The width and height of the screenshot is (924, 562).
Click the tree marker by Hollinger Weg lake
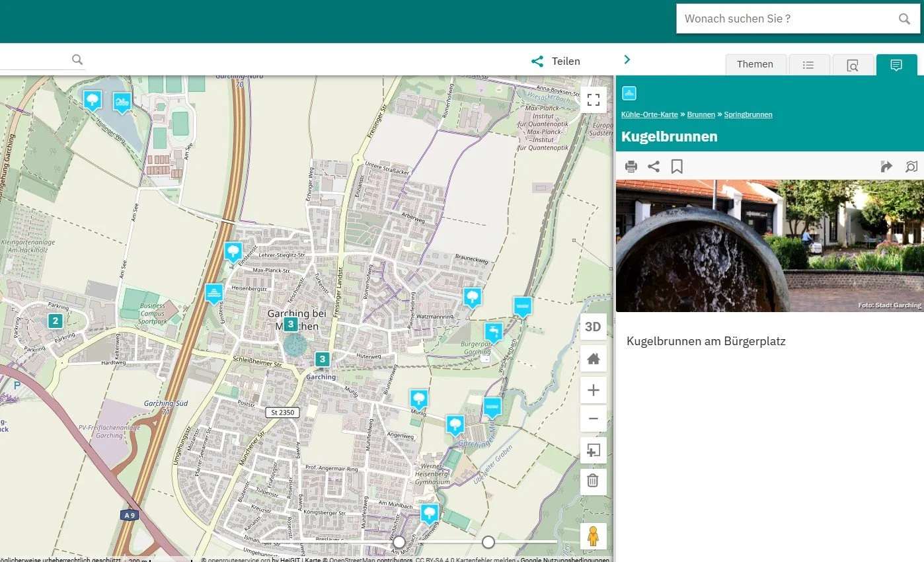pos(93,100)
